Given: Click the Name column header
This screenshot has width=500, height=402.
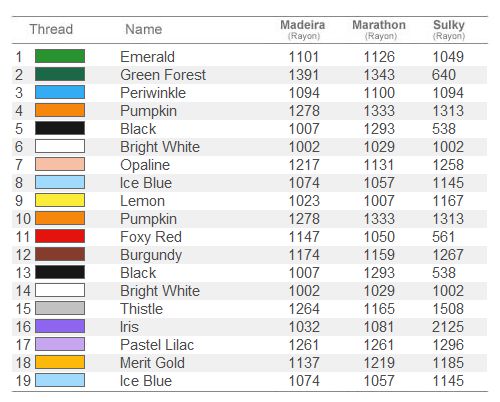Looking at the screenshot, I should point(144,29).
